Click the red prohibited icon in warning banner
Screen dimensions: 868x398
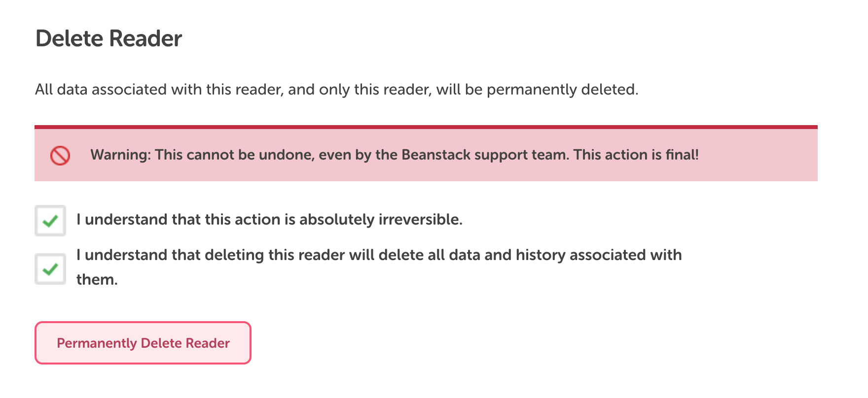click(x=60, y=156)
